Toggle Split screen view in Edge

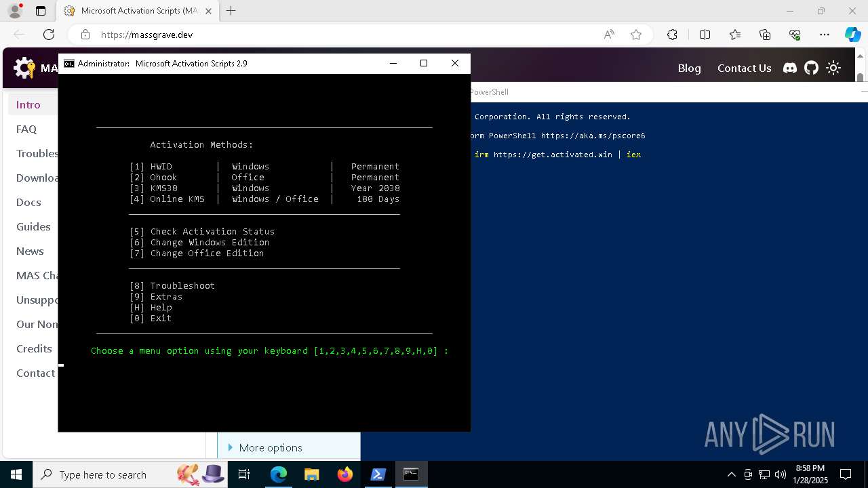705,35
